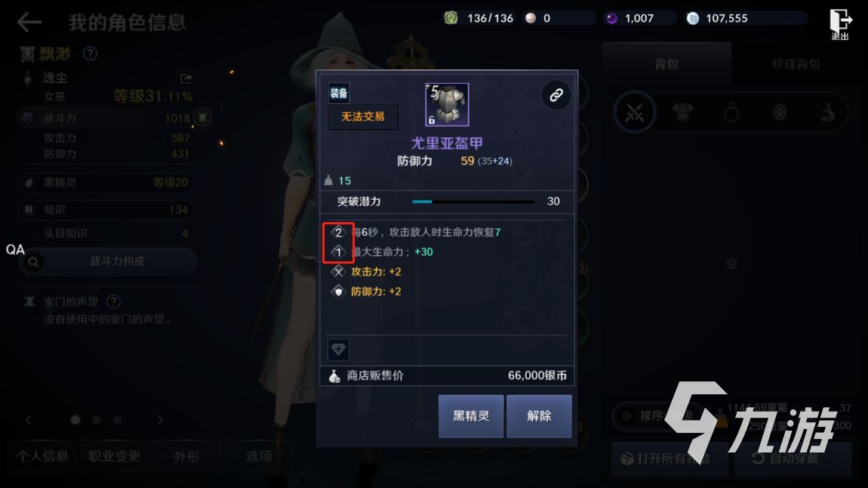Go to previous page arrow

[x=28, y=420]
